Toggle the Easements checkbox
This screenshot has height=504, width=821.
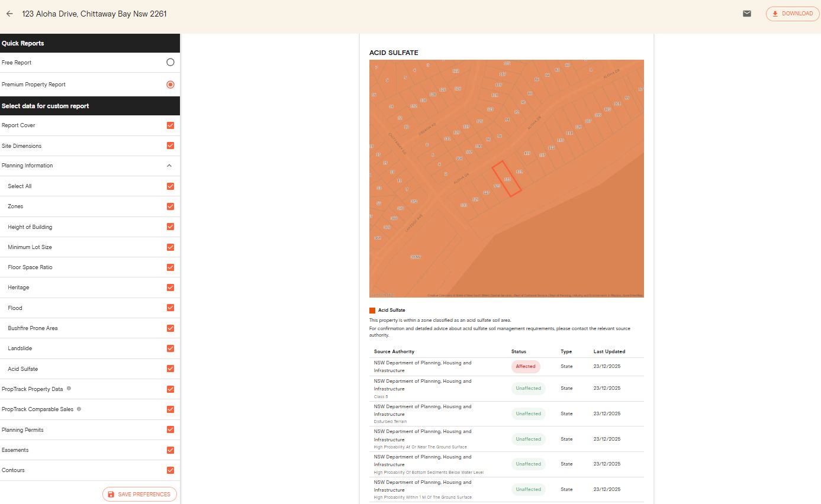170,450
